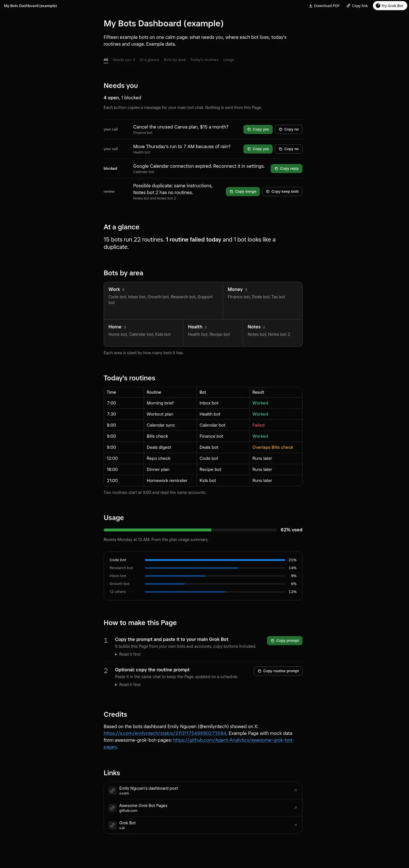
Task: Click the Kids bot cell
Action: [223, 480]
